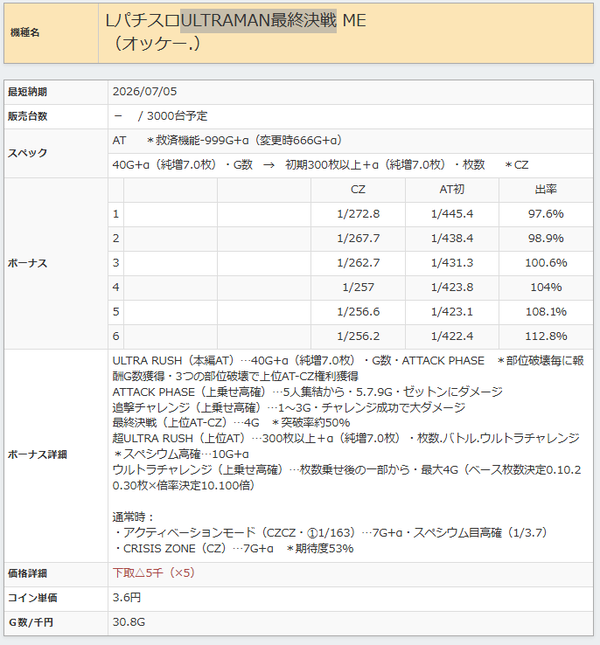The height and width of the screenshot is (645, 600).
Task: Select the AT初 value 1/423.8
Action: click(452, 287)
